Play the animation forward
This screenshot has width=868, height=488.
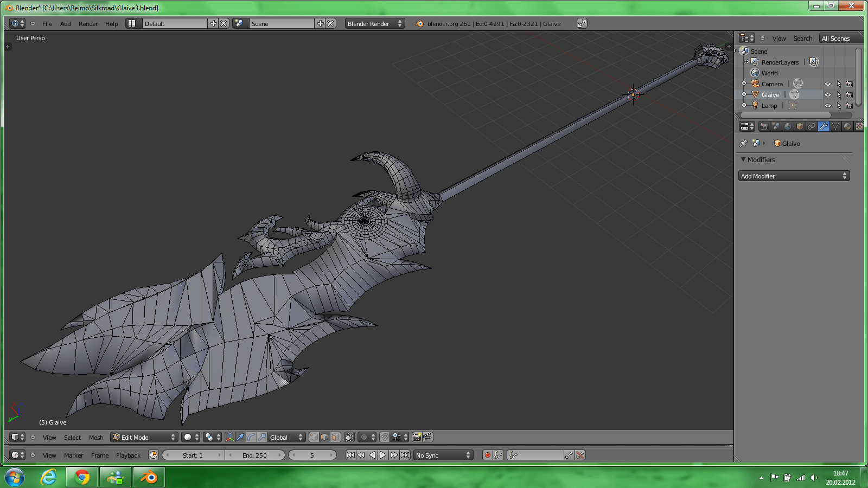383,455
